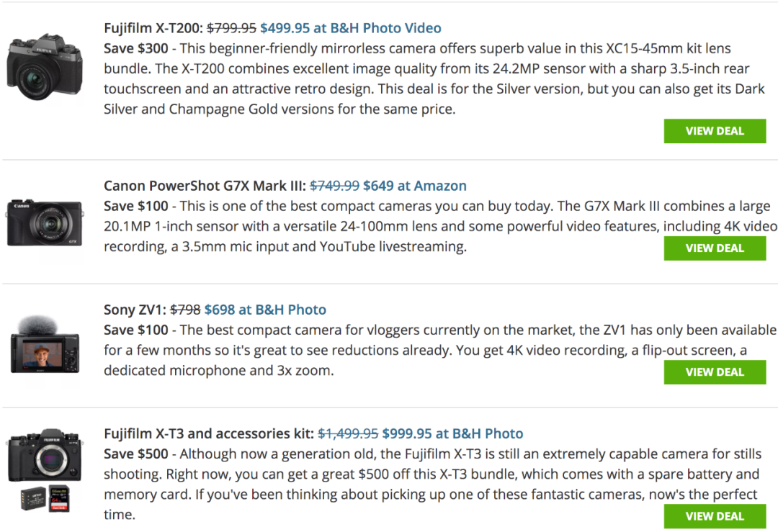The width and height of the screenshot is (778, 532).
Task: Click the struck-through $749.99 price link
Action: coord(334,186)
